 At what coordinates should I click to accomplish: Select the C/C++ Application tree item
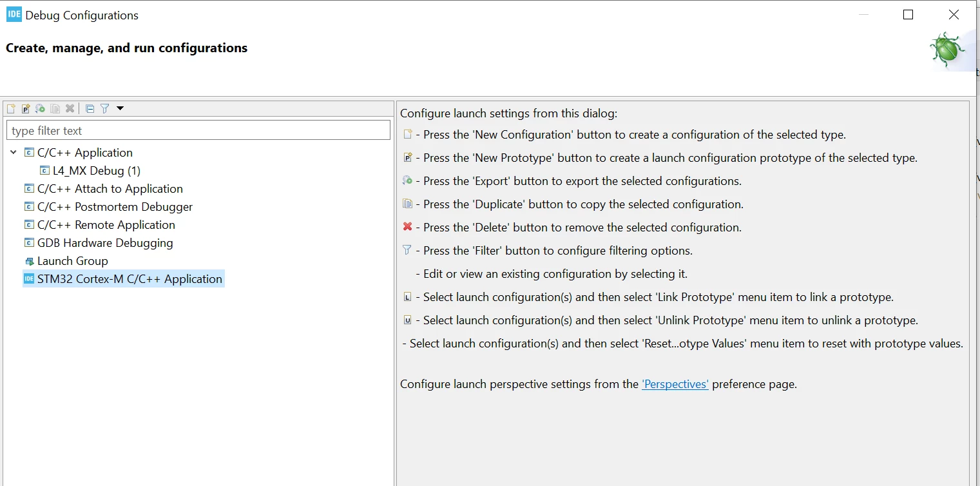tap(85, 153)
